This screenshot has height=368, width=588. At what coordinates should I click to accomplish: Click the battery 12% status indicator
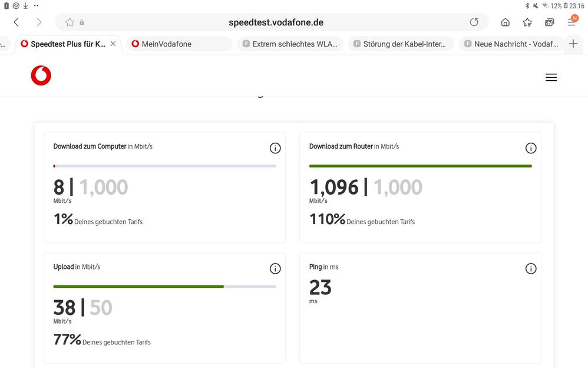click(x=559, y=6)
